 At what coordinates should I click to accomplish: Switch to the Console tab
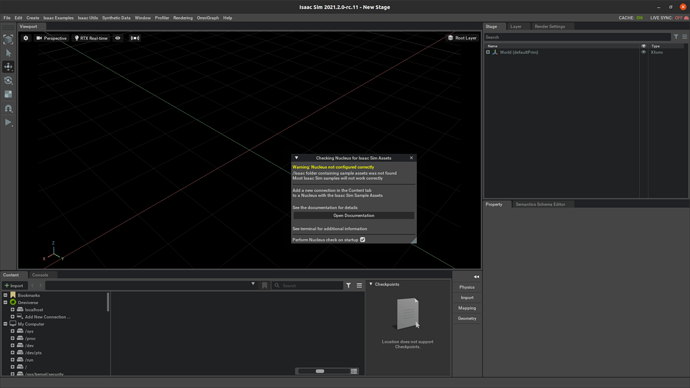(x=40, y=275)
